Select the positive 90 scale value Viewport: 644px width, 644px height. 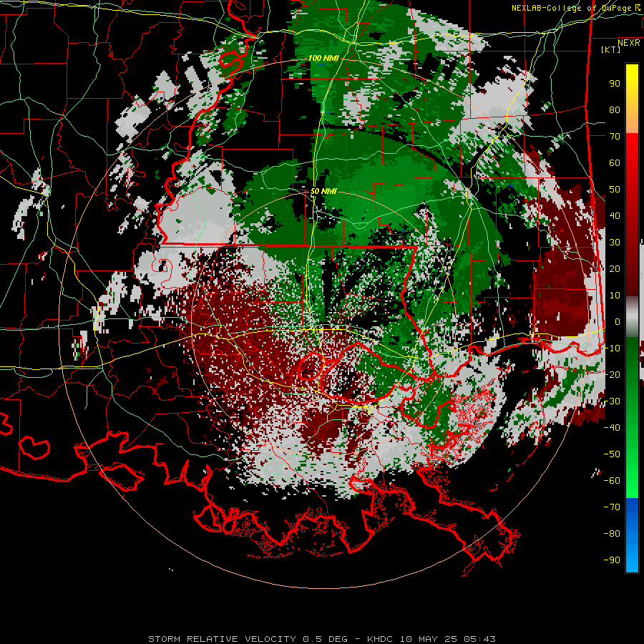click(x=615, y=84)
